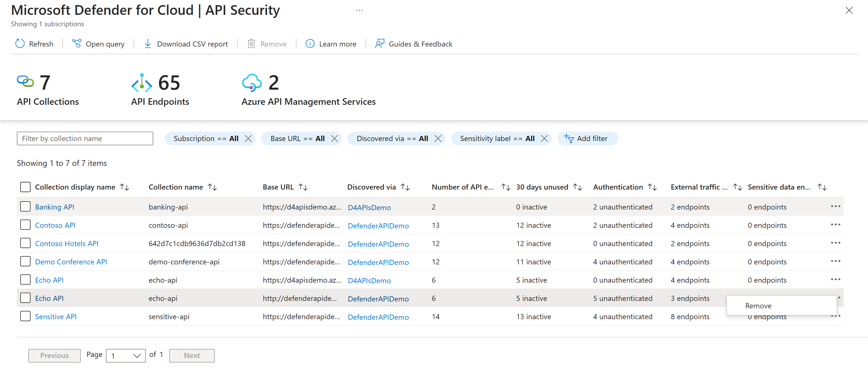Open the Sensitive API collection link
868x370 pixels.
click(56, 316)
